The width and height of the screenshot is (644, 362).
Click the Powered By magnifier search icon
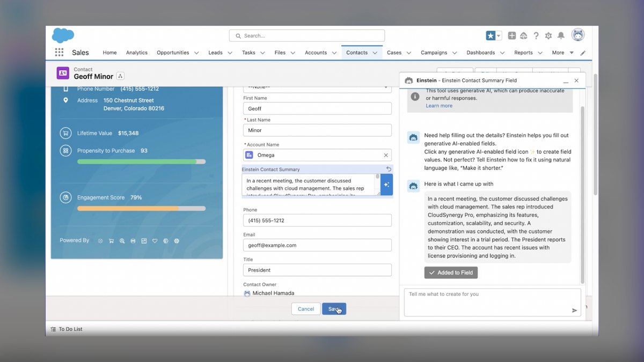[122, 241]
